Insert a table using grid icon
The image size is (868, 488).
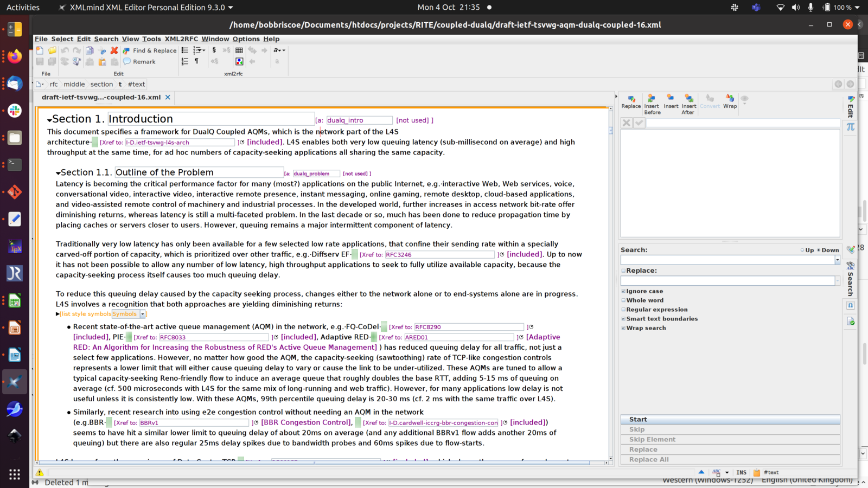[239, 50]
